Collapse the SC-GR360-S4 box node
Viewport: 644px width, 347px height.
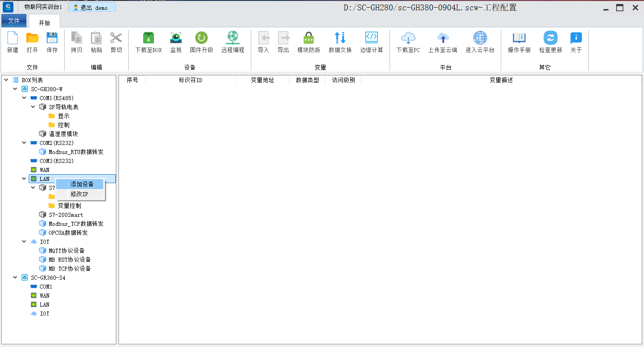[x=15, y=277]
